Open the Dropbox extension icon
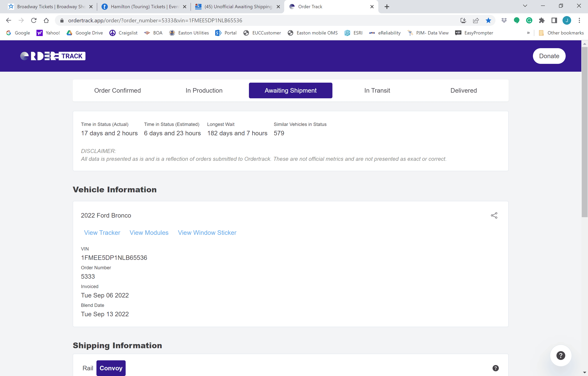The height and width of the screenshot is (376, 588). point(504,20)
